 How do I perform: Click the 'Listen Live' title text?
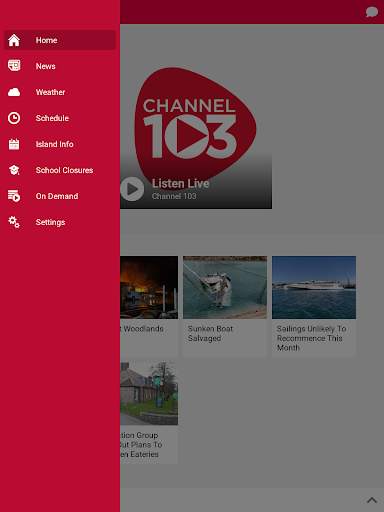coord(181,184)
